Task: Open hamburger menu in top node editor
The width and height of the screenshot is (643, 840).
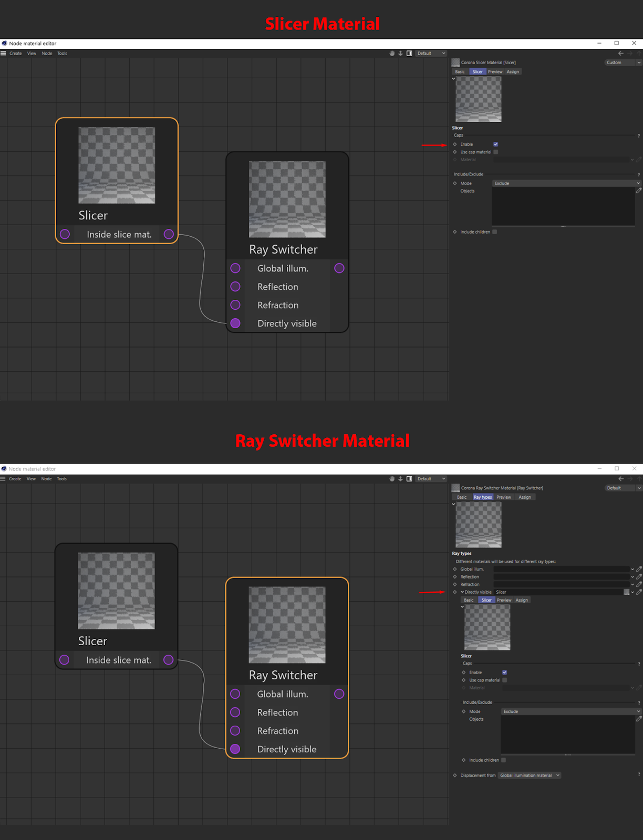Action: 3,54
